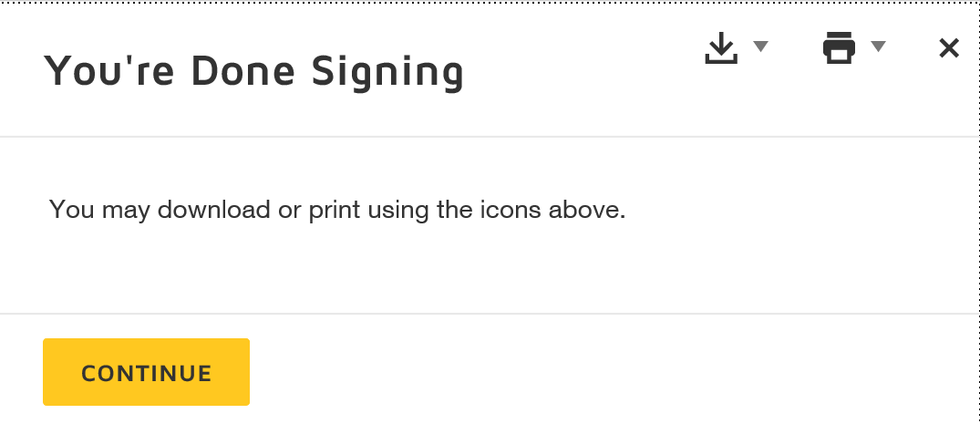This screenshot has width=980, height=424.
Task: Show more download choices via the triangle
Action: (760, 47)
